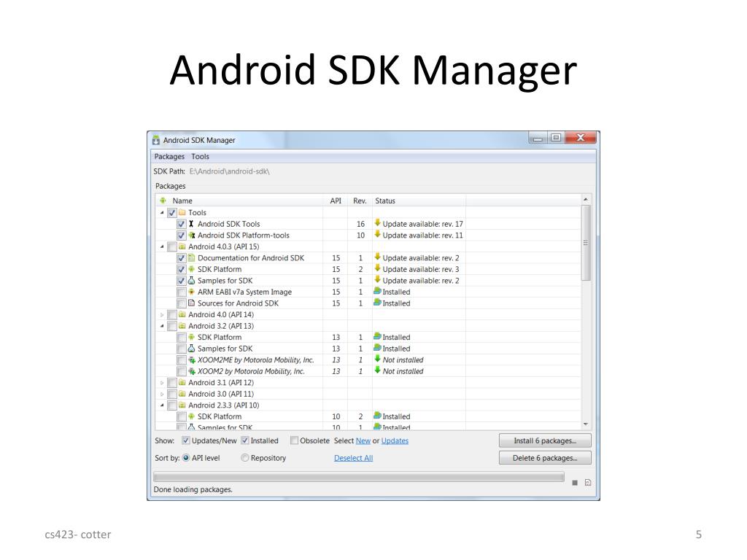
Task: Click the Android 2.3.3 (API 10) folder icon
Action: (x=182, y=405)
